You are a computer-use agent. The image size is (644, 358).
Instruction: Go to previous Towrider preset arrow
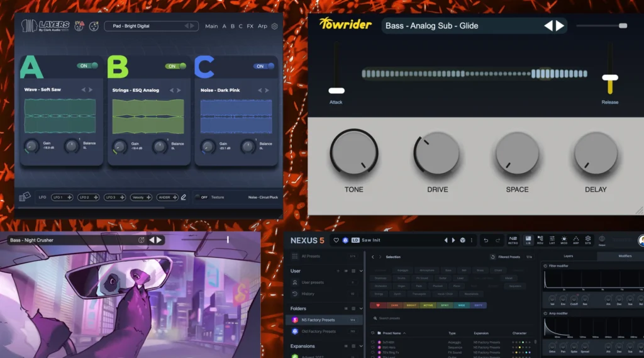(548, 26)
